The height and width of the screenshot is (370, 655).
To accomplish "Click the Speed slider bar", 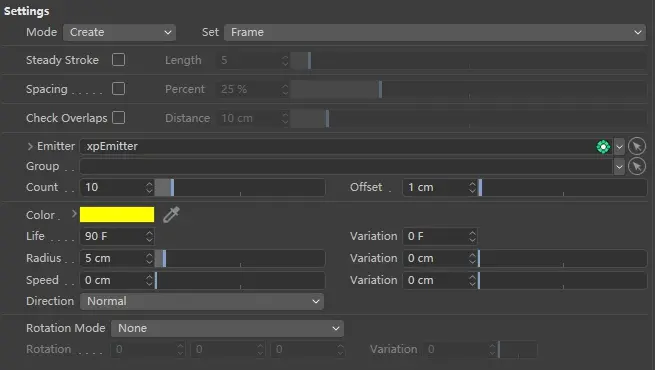I will click(240, 280).
